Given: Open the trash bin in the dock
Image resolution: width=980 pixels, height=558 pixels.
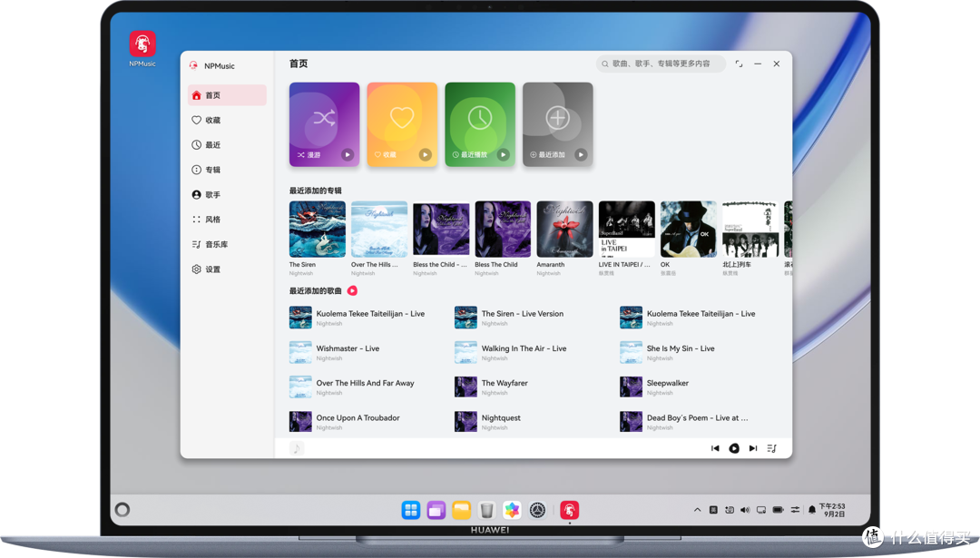Looking at the screenshot, I should click(487, 510).
